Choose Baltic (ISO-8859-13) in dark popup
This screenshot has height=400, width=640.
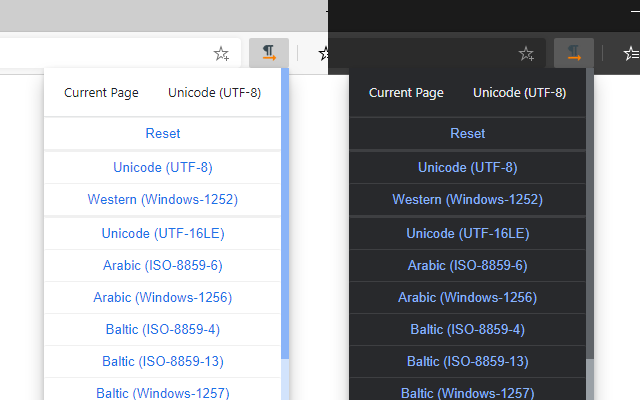[467, 361]
